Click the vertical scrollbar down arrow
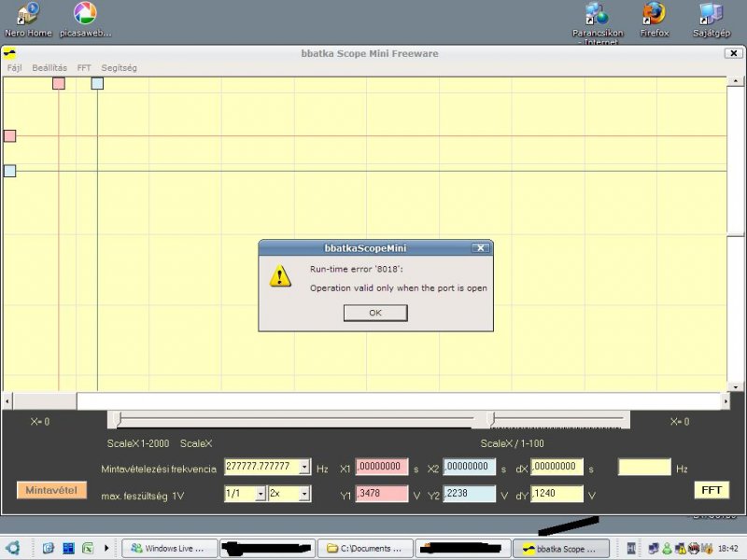Image resolution: width=747 pixels, height=560 pixels. [736, 387]
